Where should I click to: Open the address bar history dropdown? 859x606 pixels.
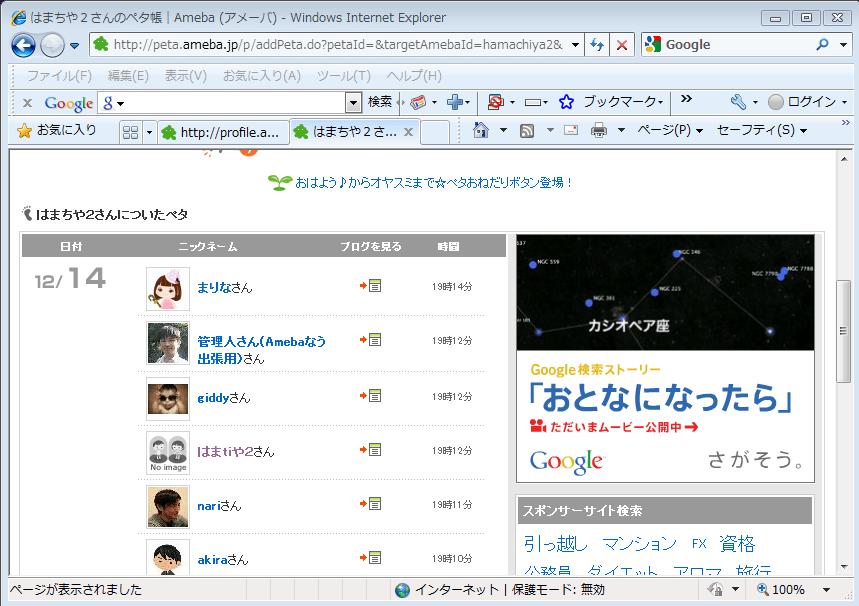click(x=574, y=44)
